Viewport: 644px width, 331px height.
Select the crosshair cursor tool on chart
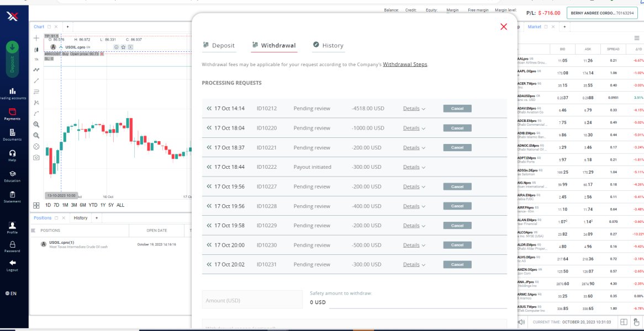tap(36, 38)
